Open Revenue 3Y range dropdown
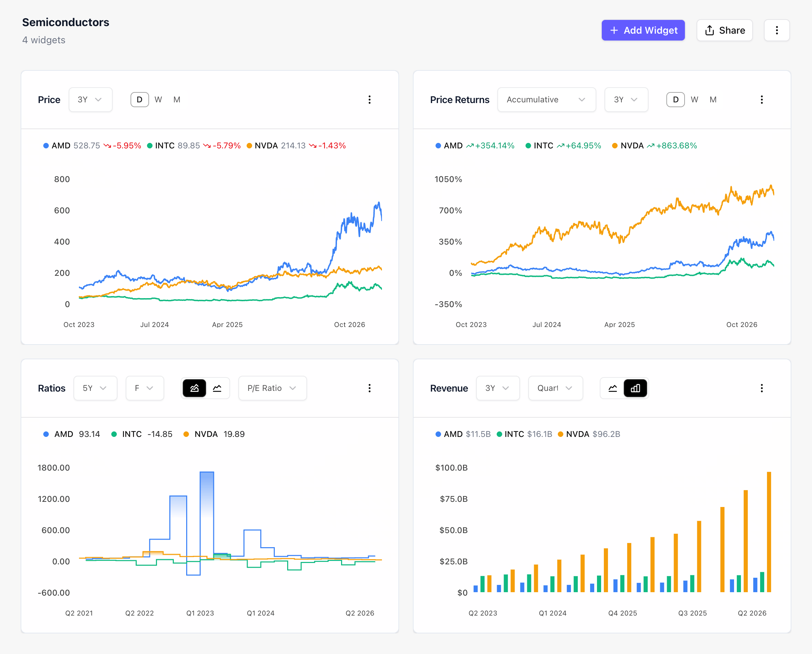 pyautogui.click(x=498, y=388)
